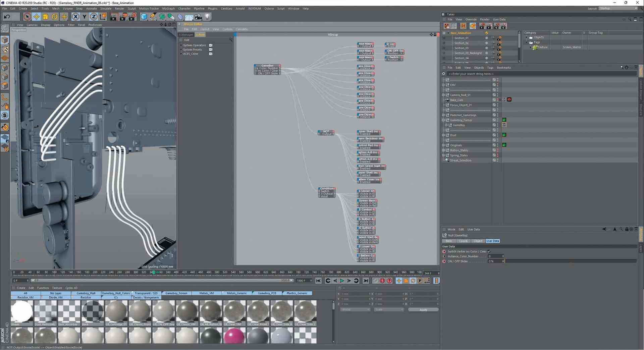The width and height of the screenshot is (644, 350).
Task: Expand the System Presets group in Xpresso
Action: coord(181,50)
